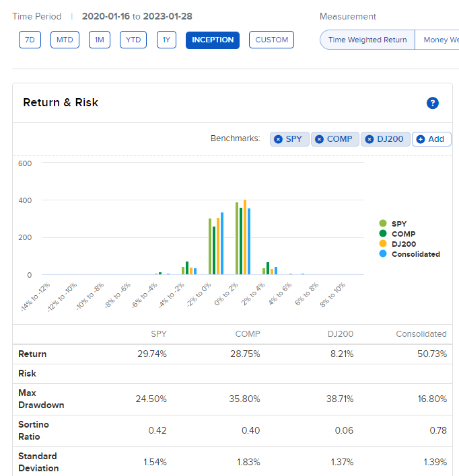The height and width of the screenshot is (476, 459).
Task: Choose the 1M time period
Action: 100,40
